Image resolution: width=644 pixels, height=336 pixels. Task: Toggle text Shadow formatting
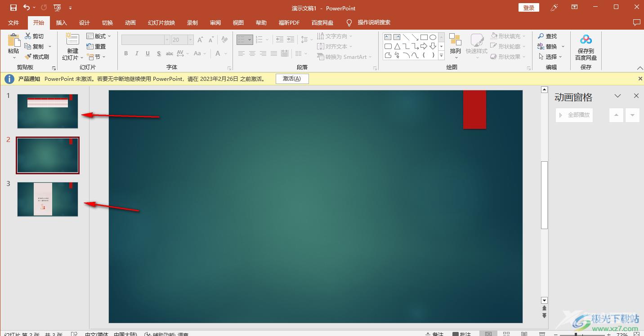(x=159, y=53)
